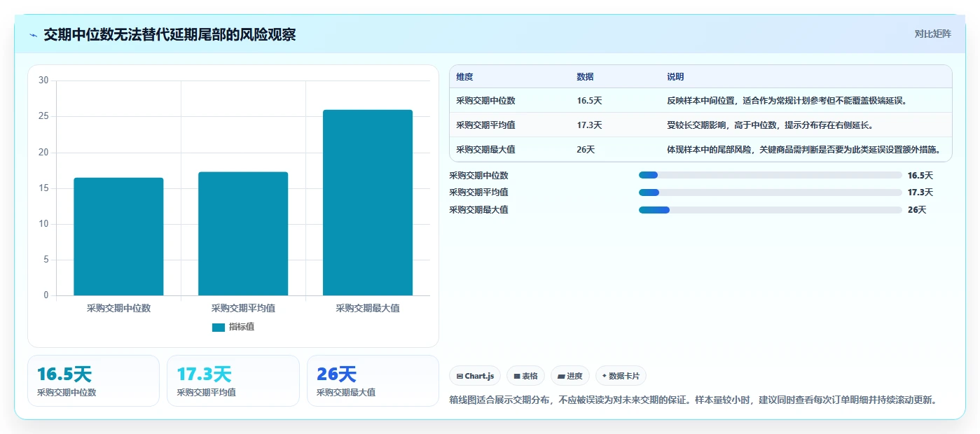This screenshot has height=434, width=980.
Task: Click table cell 采购交期最大值
Action: click(x=485, y=150)
